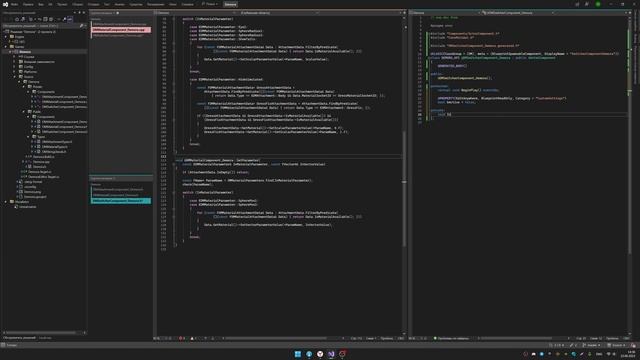Select Demons.Build.cs in Solution Explorer
Screen dimensions: 640x360
43,157
